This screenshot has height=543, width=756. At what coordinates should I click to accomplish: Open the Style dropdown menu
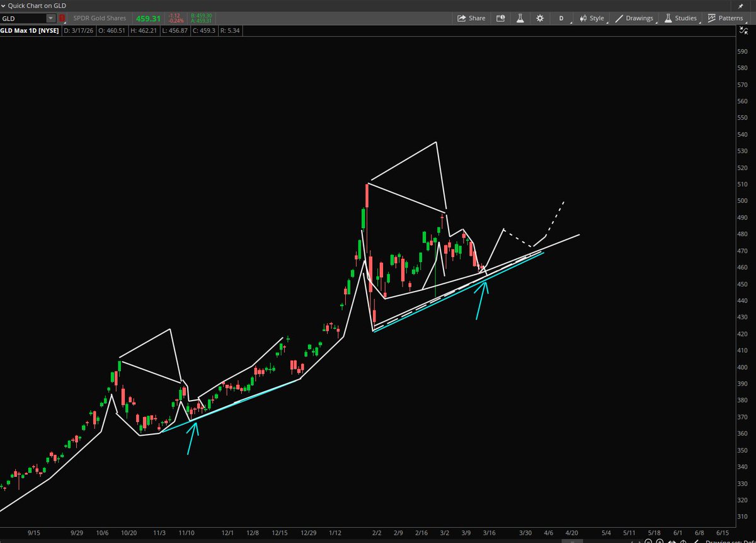coord(592,18)
